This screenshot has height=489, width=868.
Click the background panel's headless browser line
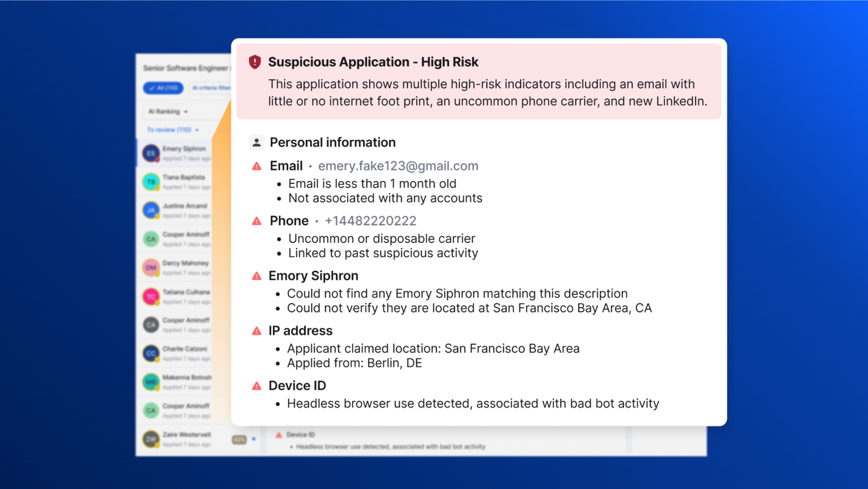pos(391,447)
